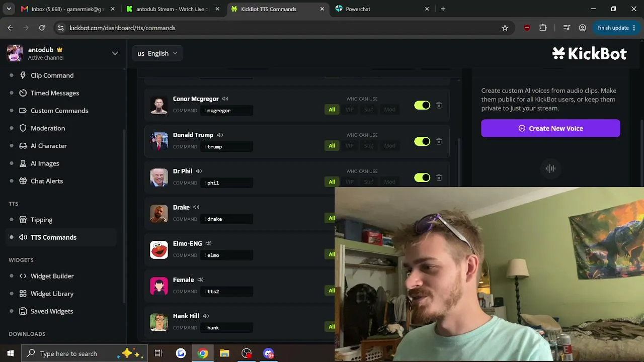Select Mod for Dr Phil access

pyautogui.click(x=390, y=182)
